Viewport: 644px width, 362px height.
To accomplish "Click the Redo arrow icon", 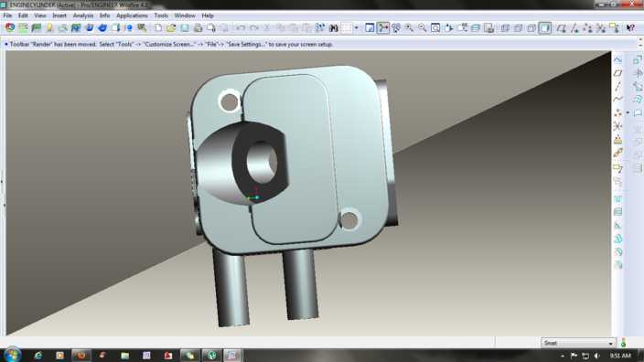I will click(253, 28).
